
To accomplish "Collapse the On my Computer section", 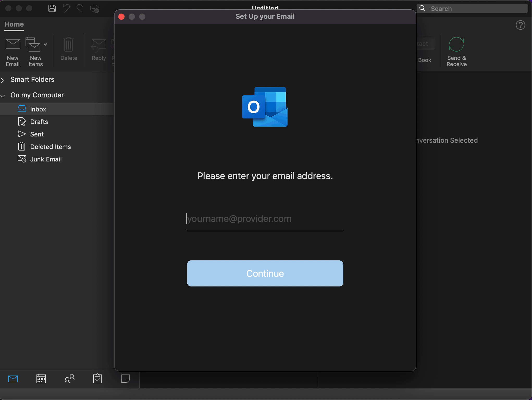I will pos(3,96).
